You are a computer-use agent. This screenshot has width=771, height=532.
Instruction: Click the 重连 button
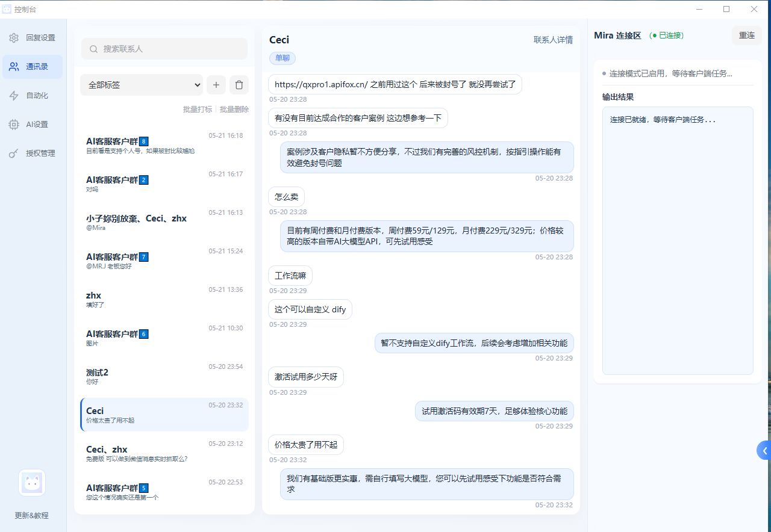click(747, 36)
